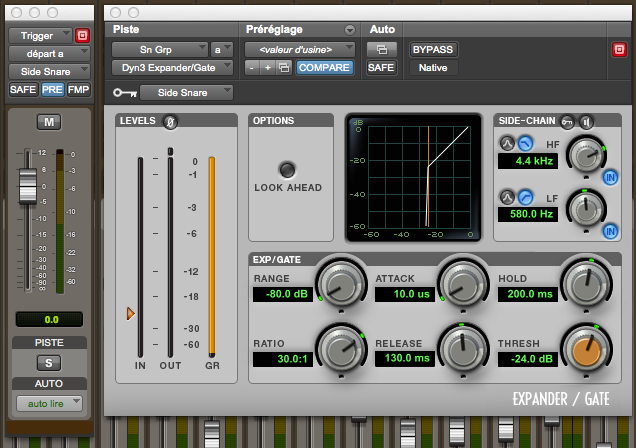Click the preset copy settings icon
The image size is (636, 448).
(x=284, y=68)
